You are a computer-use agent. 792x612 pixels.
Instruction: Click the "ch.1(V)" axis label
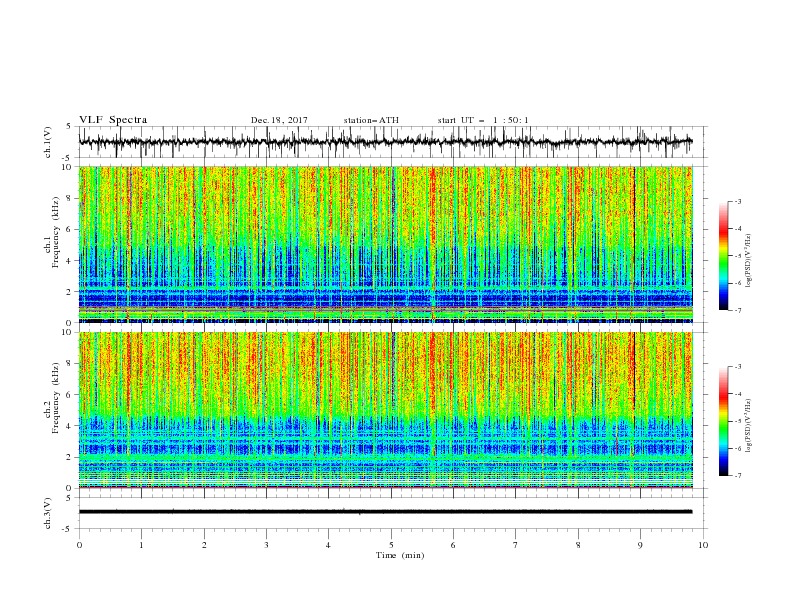click(x=48, y=142)
